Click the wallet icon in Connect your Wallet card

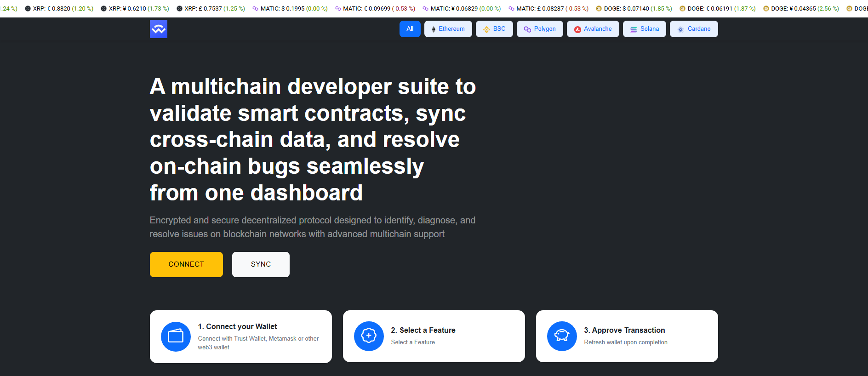[x=176, y=336]
